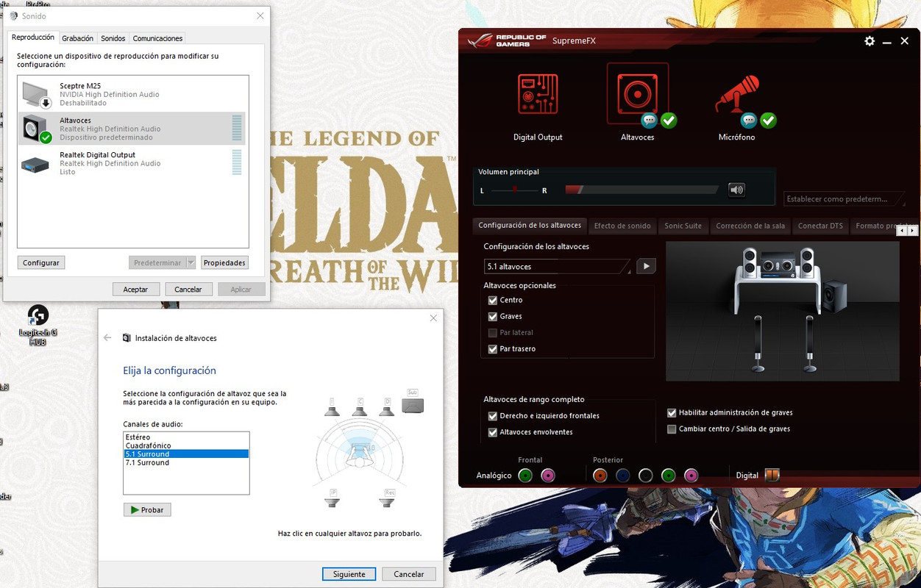
Task: Test the front right (D) speaker in the diagram
Action: click(387, 407)
